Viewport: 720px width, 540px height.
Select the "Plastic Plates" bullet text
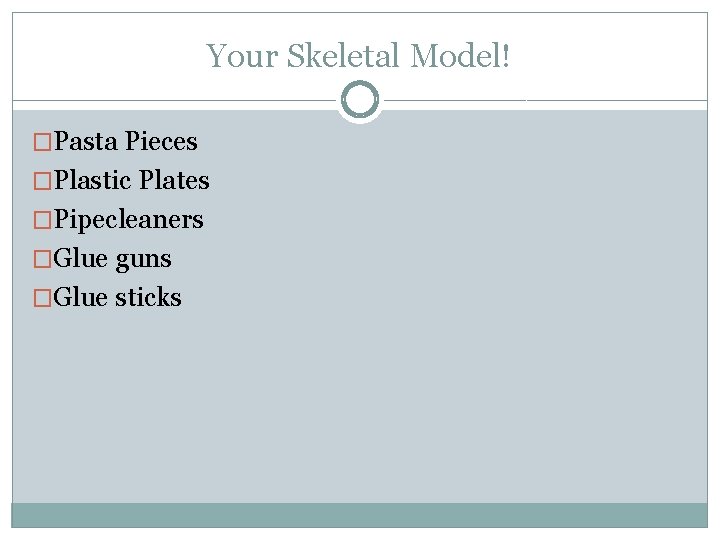click(132, 181)
